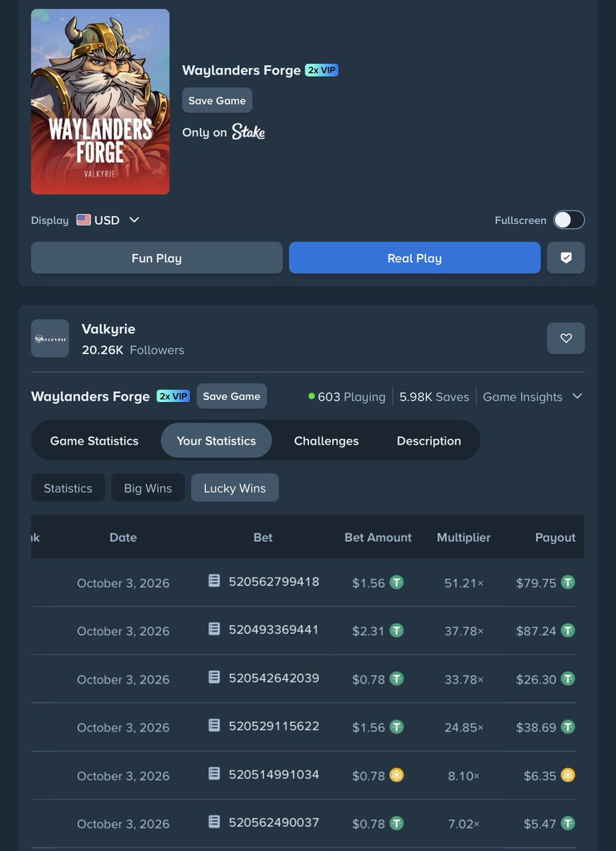Open bet ID 520514991034
This screenshot has height=851, width=616.
point(274,774)
